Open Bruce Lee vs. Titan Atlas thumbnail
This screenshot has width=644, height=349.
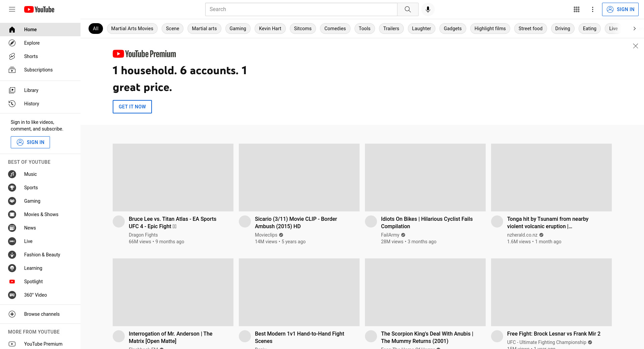(173, 178)
